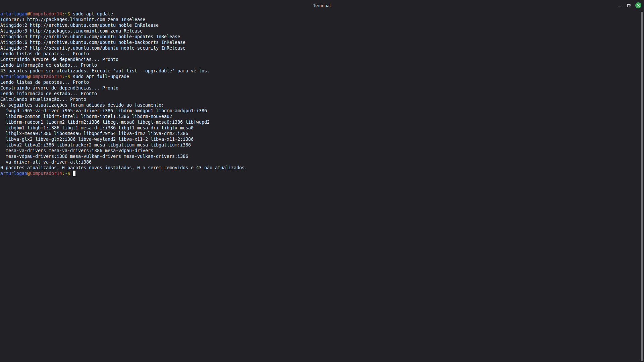Click the 'sudo apt full-upgrade' command text
Viewport: 644px width, 362px height.
pos(101,76)
